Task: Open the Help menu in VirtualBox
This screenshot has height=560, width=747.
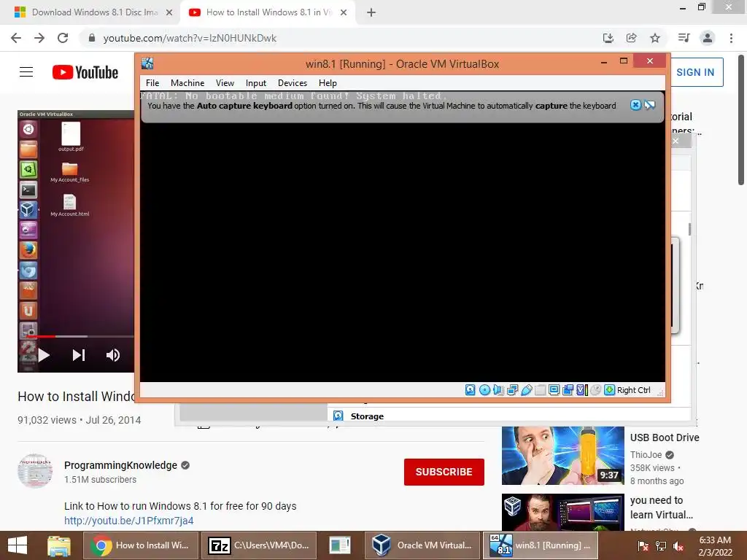Action: 328,83
